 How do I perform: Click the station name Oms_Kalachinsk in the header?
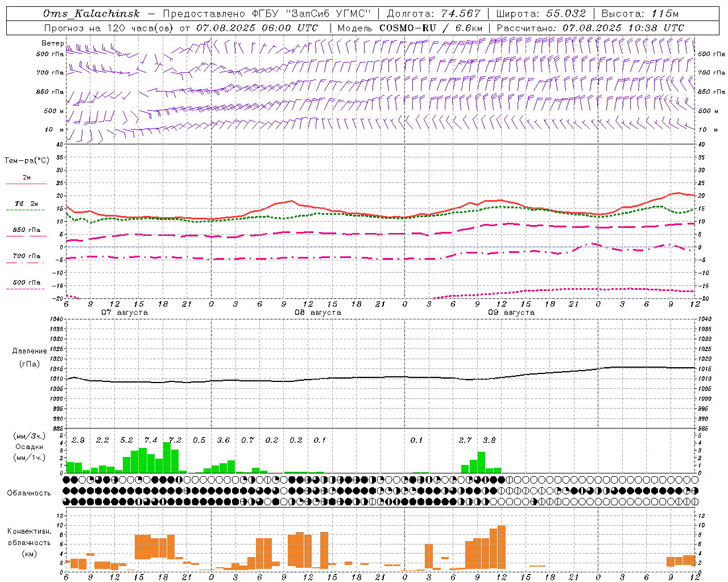(x=92, y=14)
